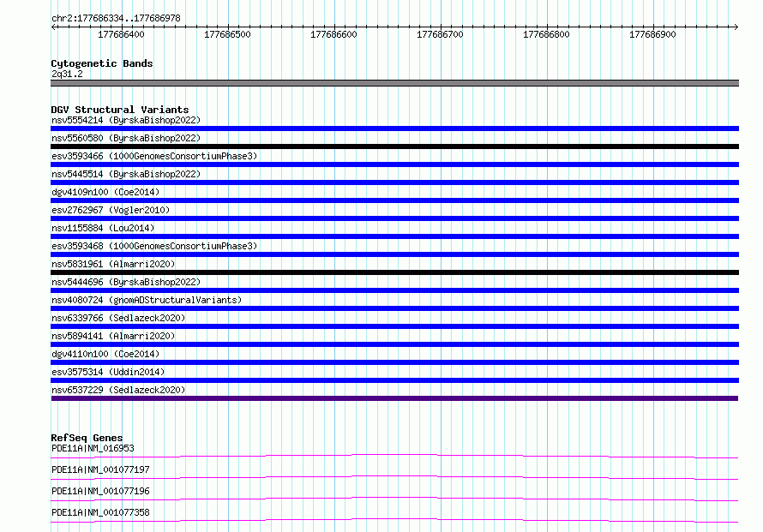The image size is (763, 532).
Task: Click ruler position 177686400
Action: 121,34
